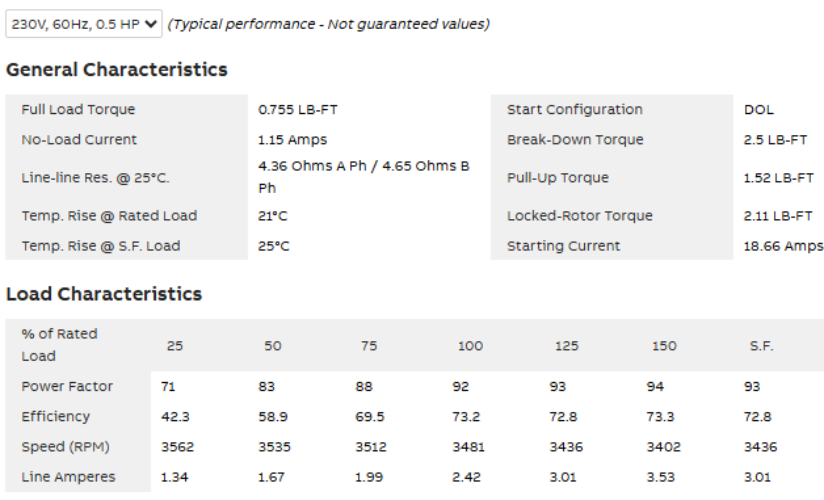
Task: Select the Full Load Torque label
Action: (x=78, y=110)
